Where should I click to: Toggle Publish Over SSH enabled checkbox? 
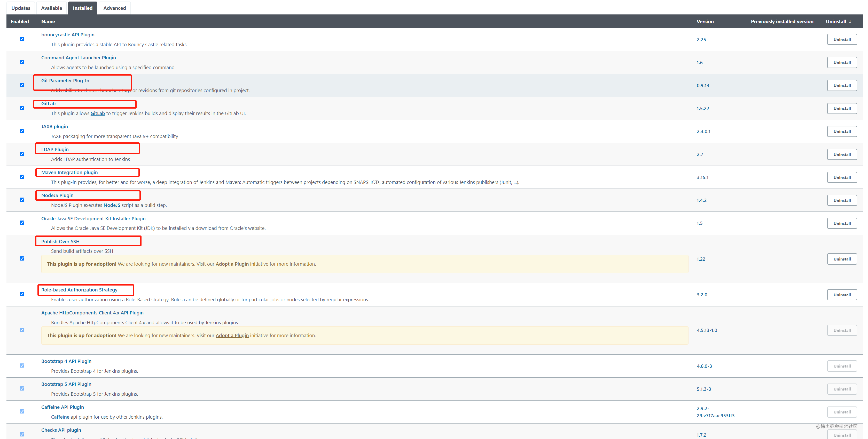(22, 258)
